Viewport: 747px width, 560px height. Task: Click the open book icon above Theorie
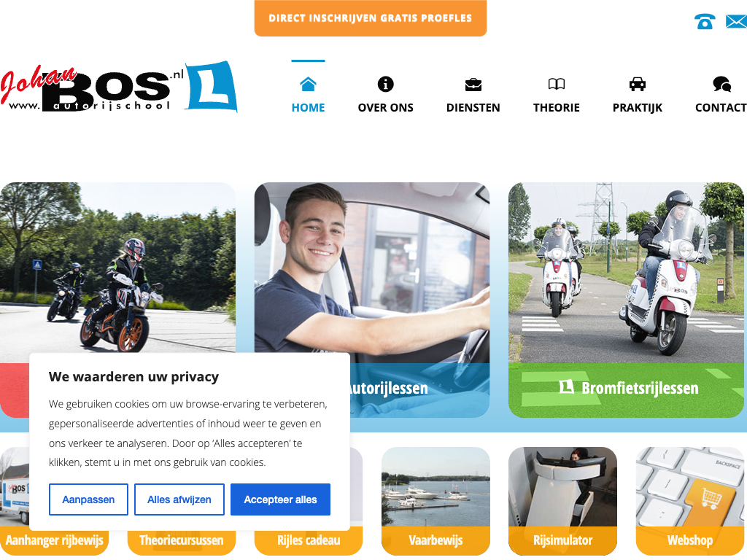pyautogui.click(x=557, y=85)
